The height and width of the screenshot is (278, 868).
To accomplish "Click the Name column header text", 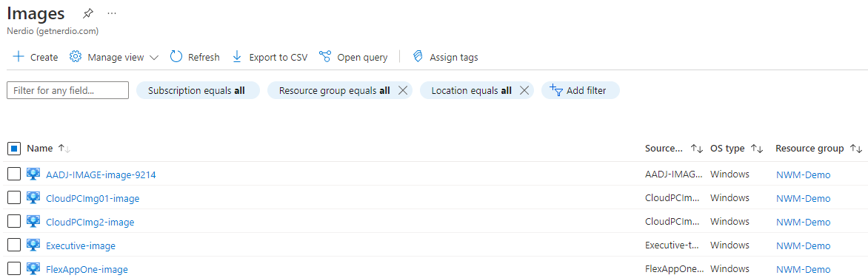I will [40, 148].
